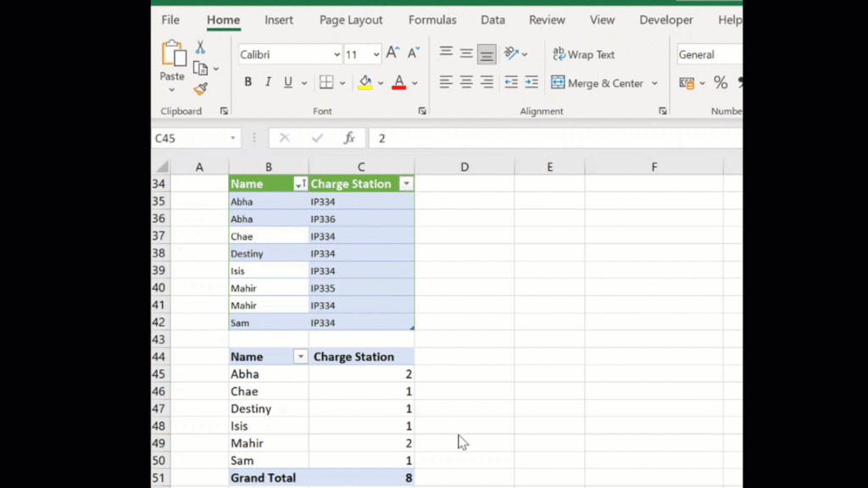Set Top Align for cell
868x488 pixels.
click(446, 53)
